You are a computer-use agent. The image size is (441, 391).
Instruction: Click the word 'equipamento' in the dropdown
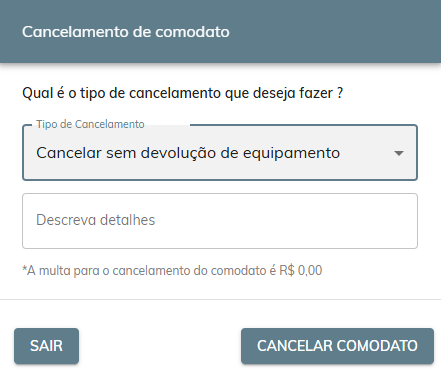[x=291, y=154]
